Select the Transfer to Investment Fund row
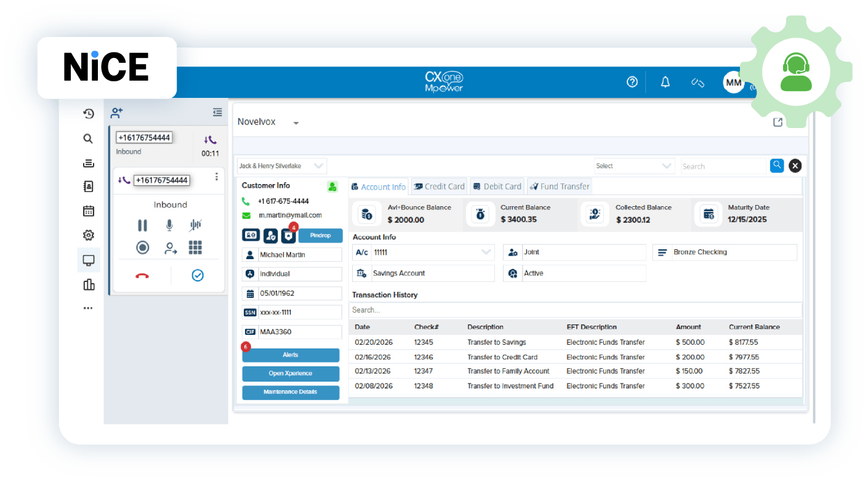The width and height of the screenshot is (868, 482). point(576,386)
